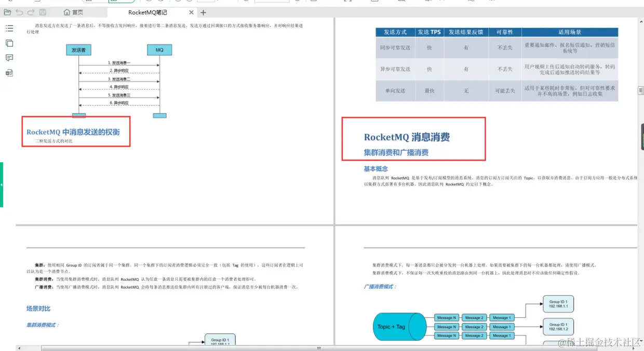Click label 1. 发送消息一 in diagram
644x351 pixels.
pos(119,62)
